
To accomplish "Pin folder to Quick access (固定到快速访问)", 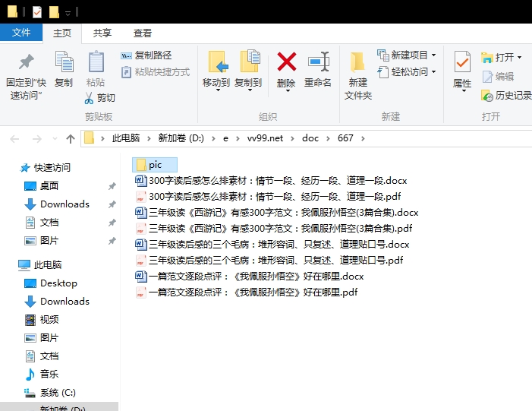I will pyautogui.click(x=26, y=76).
